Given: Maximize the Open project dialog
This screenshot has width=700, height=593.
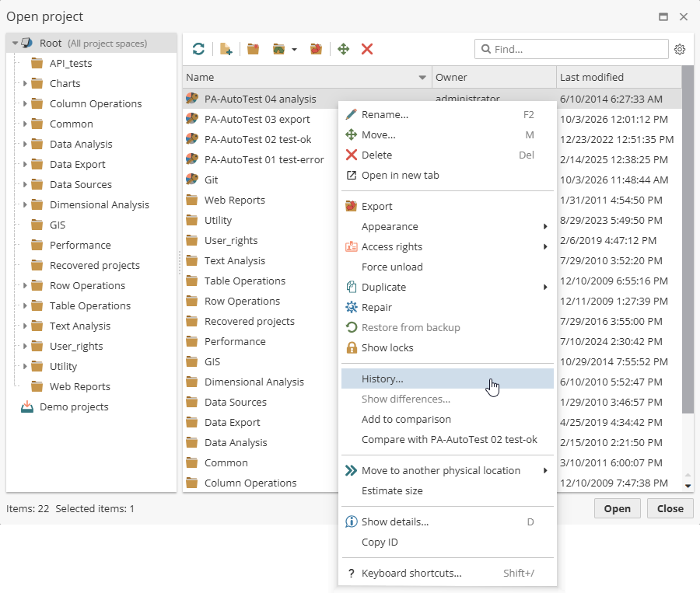Looking at the screenshot, I should coord(663,16).
